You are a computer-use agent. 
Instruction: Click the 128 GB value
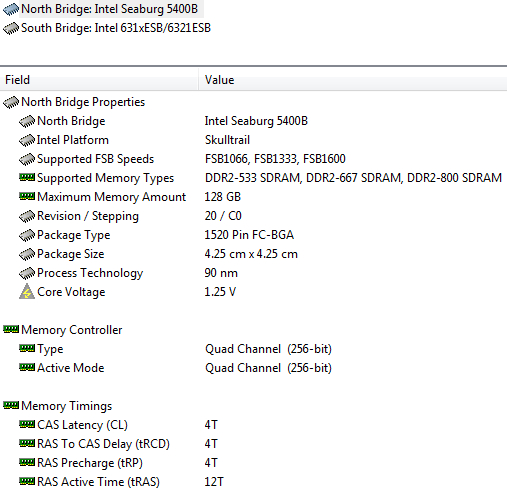(222, 197)
